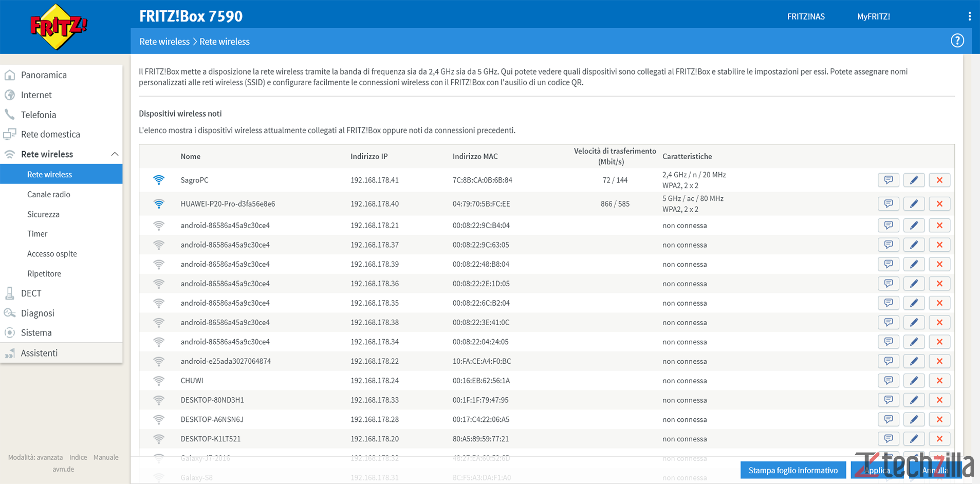Edit device with IP 192.168.178.34
Screen dimensions: 980x484
pos(914,342)
